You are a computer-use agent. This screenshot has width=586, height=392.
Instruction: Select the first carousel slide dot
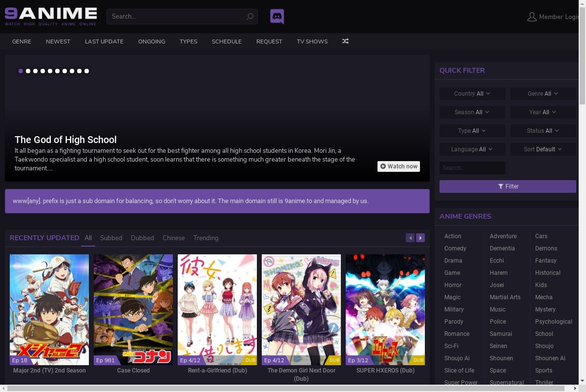pos(21,71)
